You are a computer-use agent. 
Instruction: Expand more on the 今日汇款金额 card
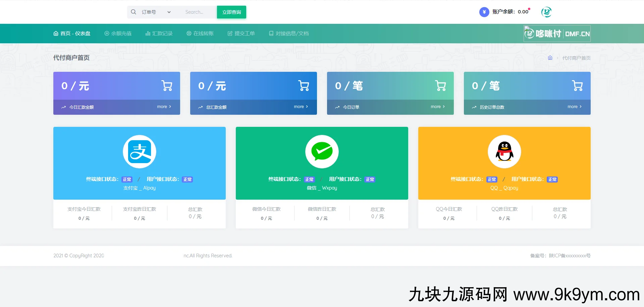coord(164,107)
